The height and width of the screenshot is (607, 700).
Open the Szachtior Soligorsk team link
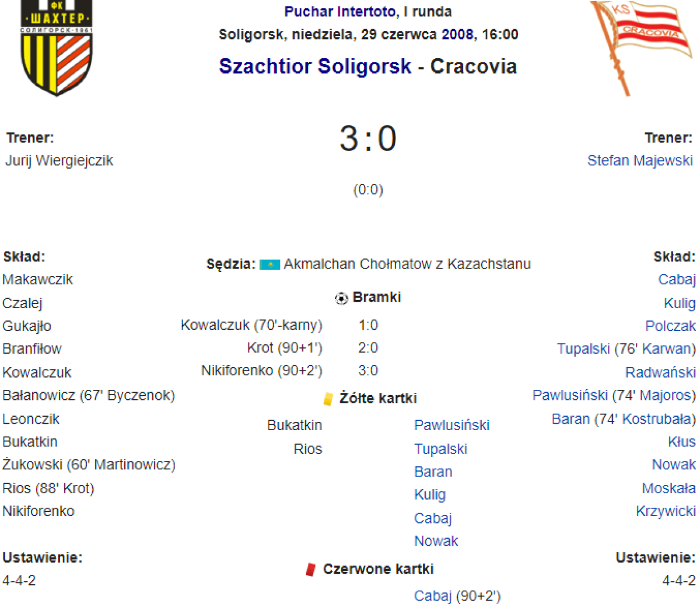[315, 67]
